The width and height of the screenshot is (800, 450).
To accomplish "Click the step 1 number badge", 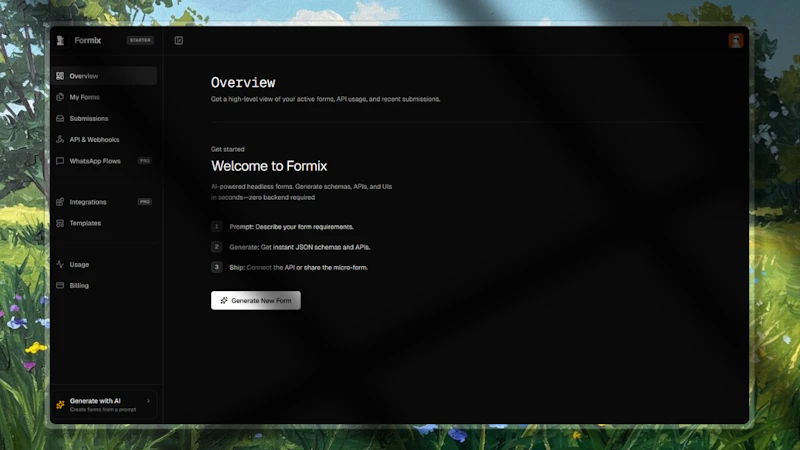I will [216, 227].
